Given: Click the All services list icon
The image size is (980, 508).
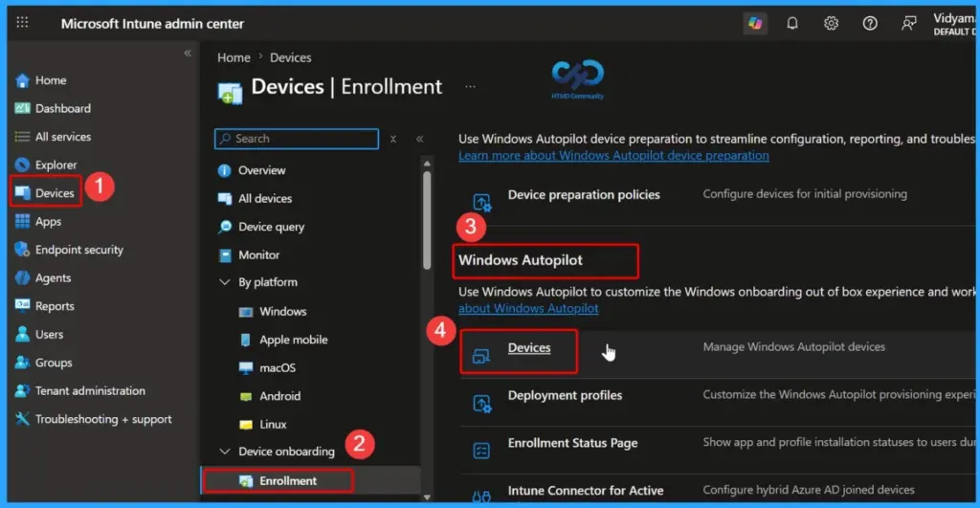Looking at the screenshot, I should (x=23, y=137).
